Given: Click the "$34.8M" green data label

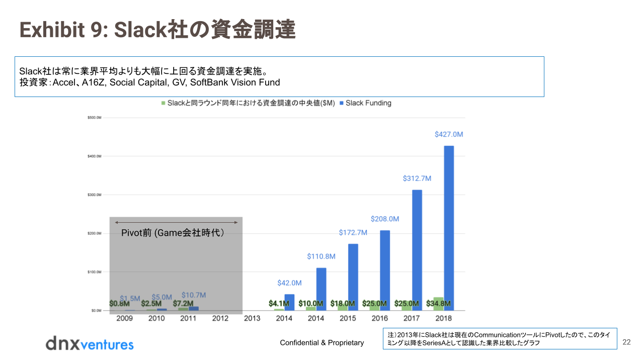Looking at the screenshot, I should 438,304.
